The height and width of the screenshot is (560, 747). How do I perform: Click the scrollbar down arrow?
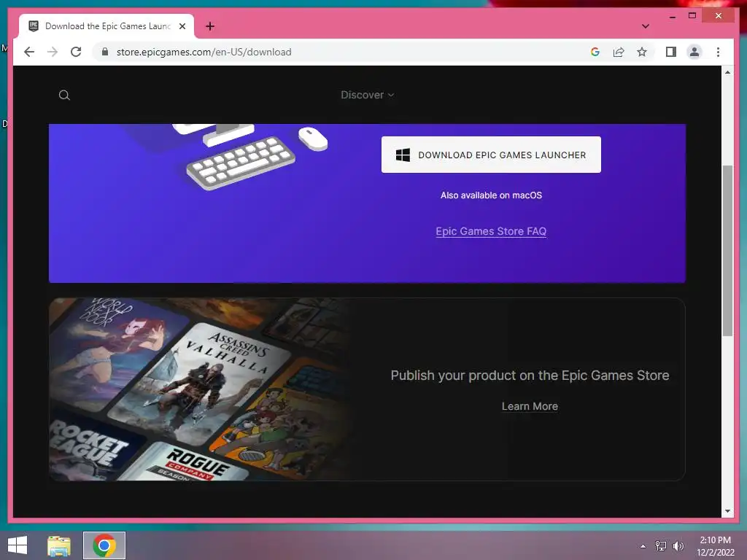[x=727, y=511]
